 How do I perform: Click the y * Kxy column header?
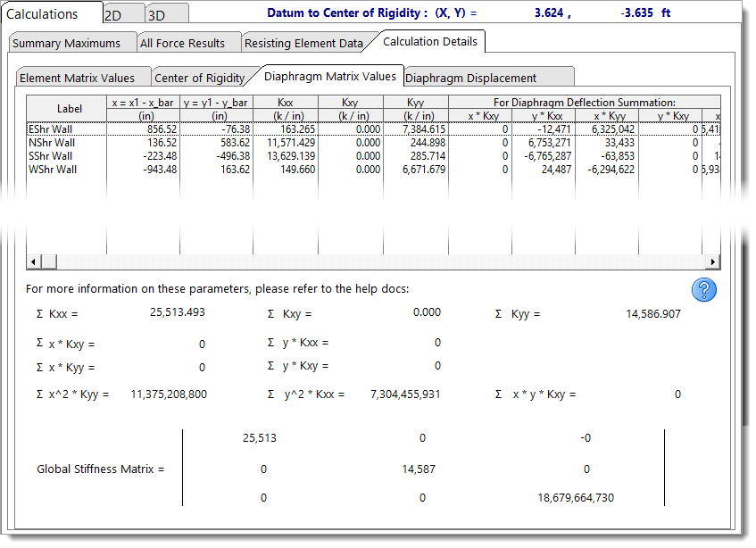[670, 115]
